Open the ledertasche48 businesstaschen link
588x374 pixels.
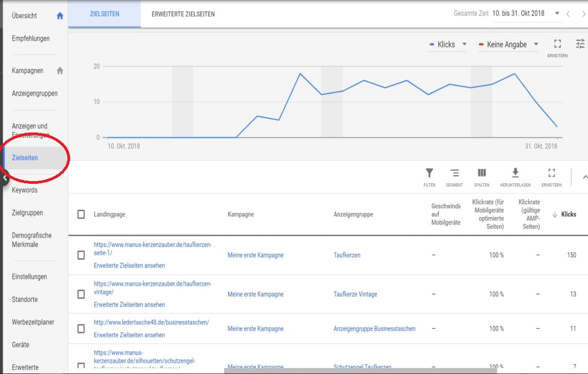tap(151, 322)
